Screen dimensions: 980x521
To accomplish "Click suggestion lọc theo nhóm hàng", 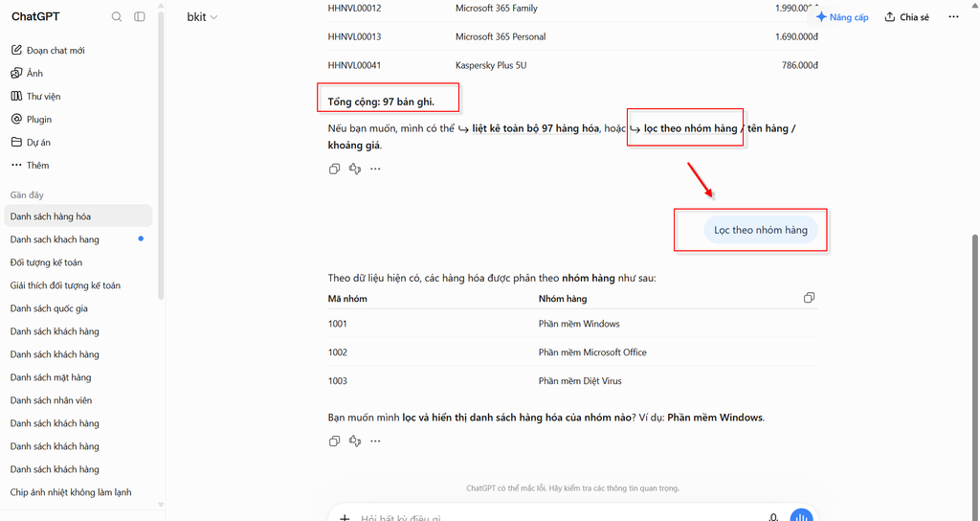I will (x=683, y=129).
